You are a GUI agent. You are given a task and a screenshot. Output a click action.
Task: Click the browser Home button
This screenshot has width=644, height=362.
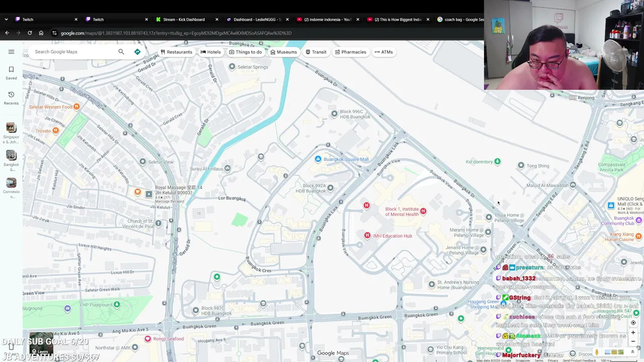tap(41, 33)
